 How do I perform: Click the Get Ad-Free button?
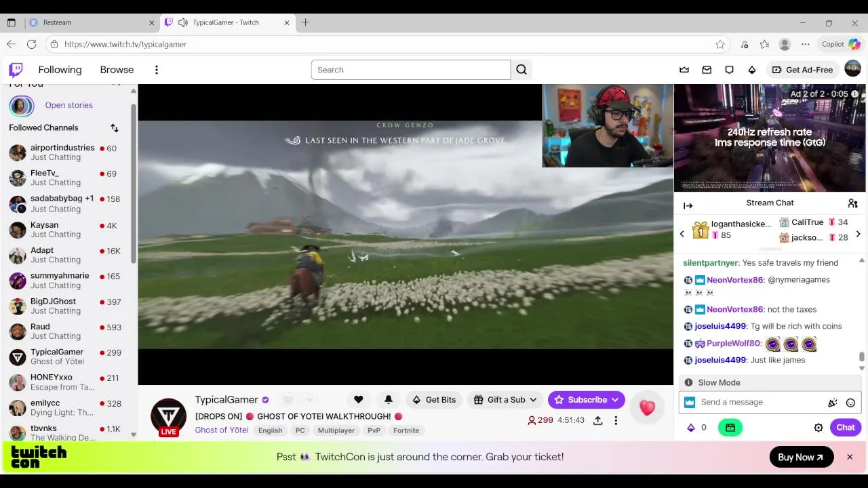(803, 70)
